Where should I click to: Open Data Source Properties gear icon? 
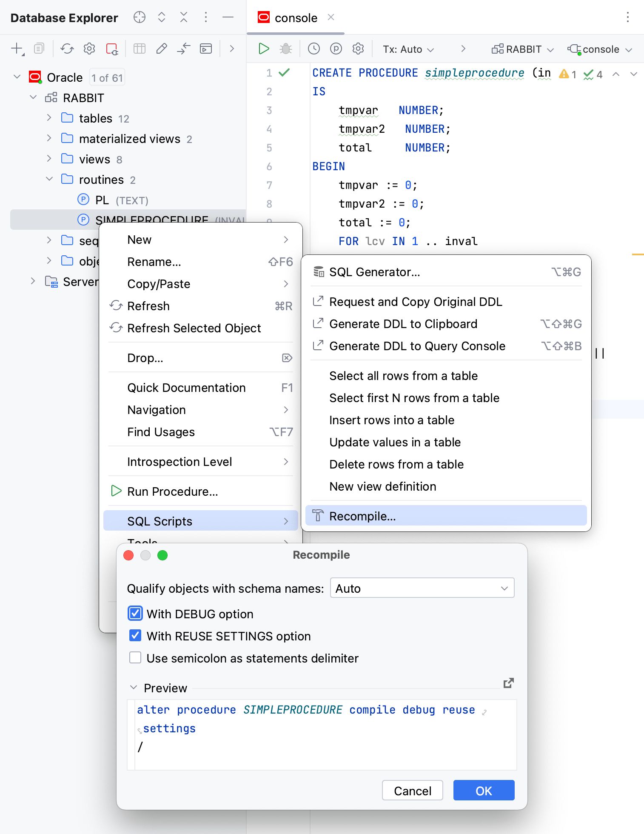89,49
